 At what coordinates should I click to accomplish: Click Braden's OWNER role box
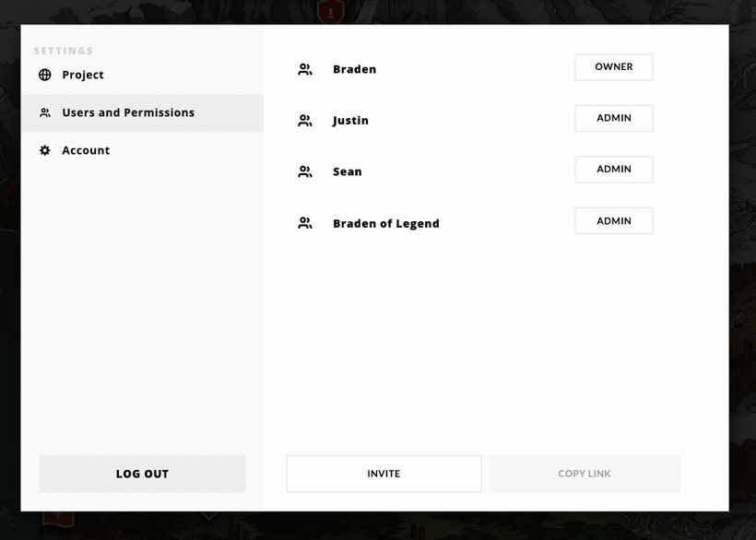[614, 67]
